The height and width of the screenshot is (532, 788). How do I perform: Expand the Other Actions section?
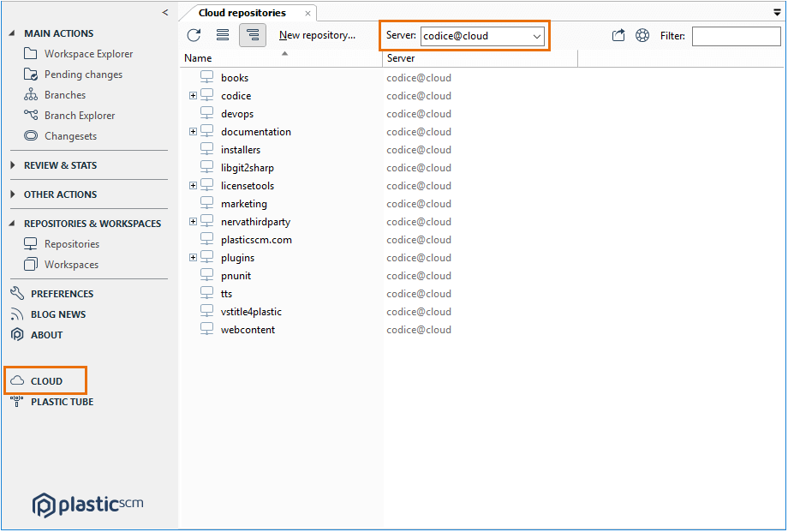(13, 194)
